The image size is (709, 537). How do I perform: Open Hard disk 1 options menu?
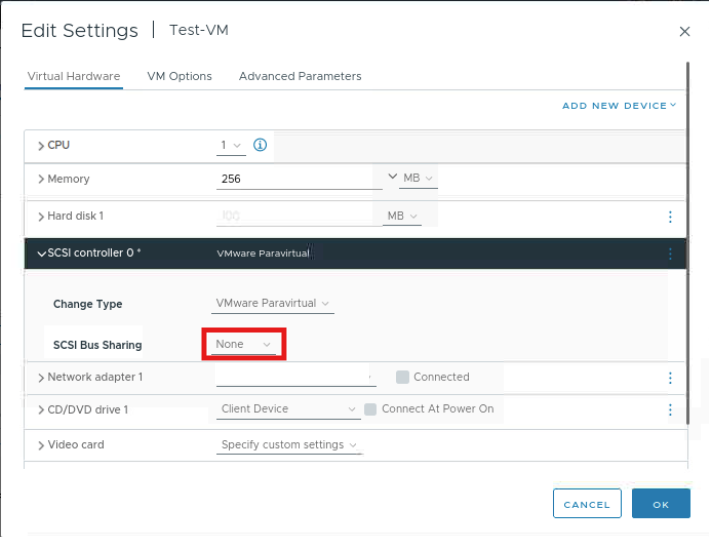point(670,216)
